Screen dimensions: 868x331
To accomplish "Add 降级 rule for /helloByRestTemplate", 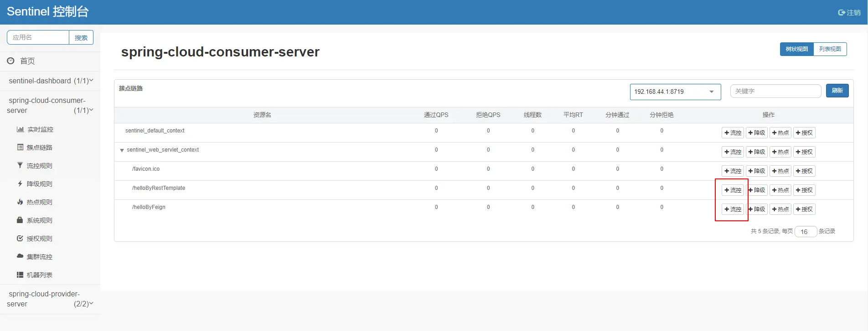I will 756,190.
